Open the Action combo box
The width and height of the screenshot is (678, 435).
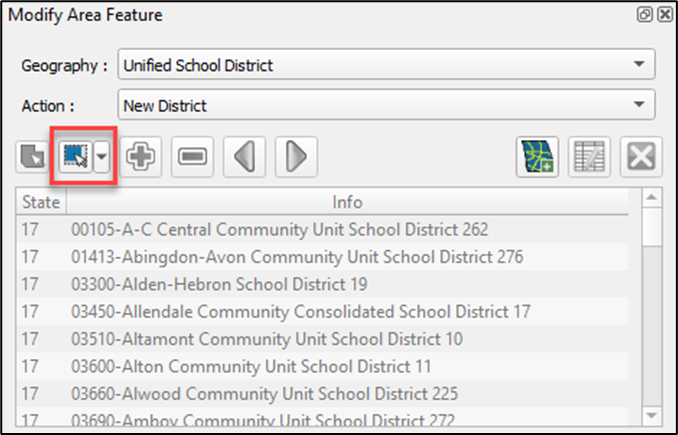click(x=385, y=104)
